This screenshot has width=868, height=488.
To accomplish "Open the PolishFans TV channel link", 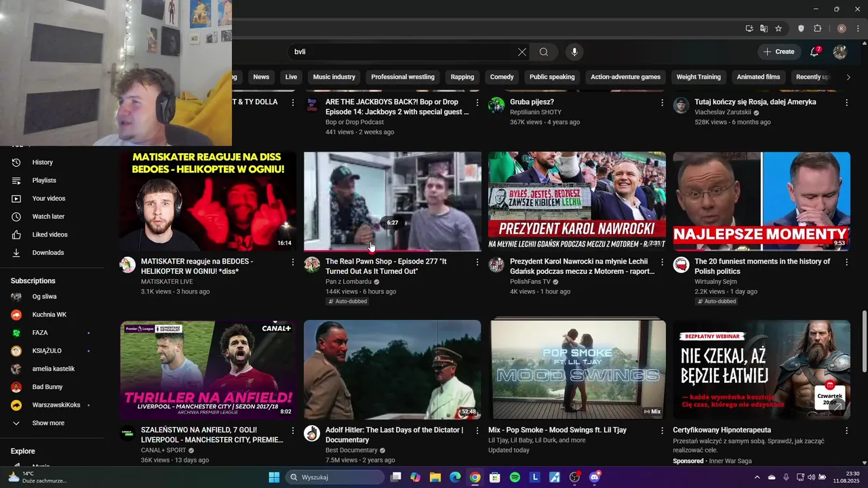I will [x=530, y=281].
